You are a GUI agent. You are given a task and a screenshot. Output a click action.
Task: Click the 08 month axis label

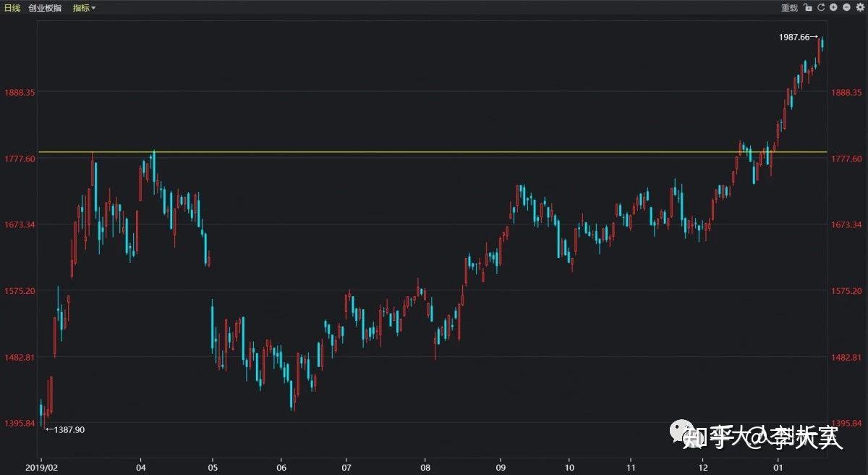[425, 468]
